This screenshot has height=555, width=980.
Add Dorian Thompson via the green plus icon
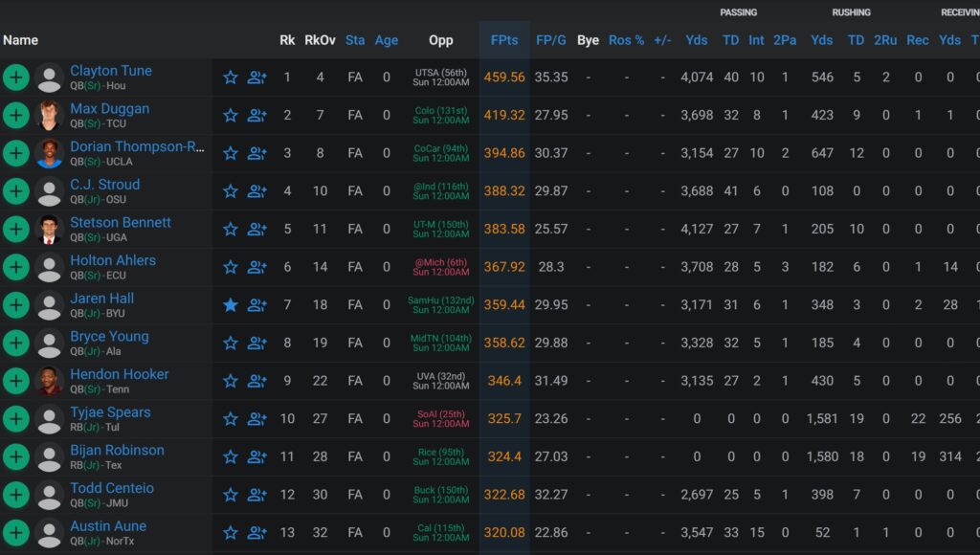coord(15,152)
